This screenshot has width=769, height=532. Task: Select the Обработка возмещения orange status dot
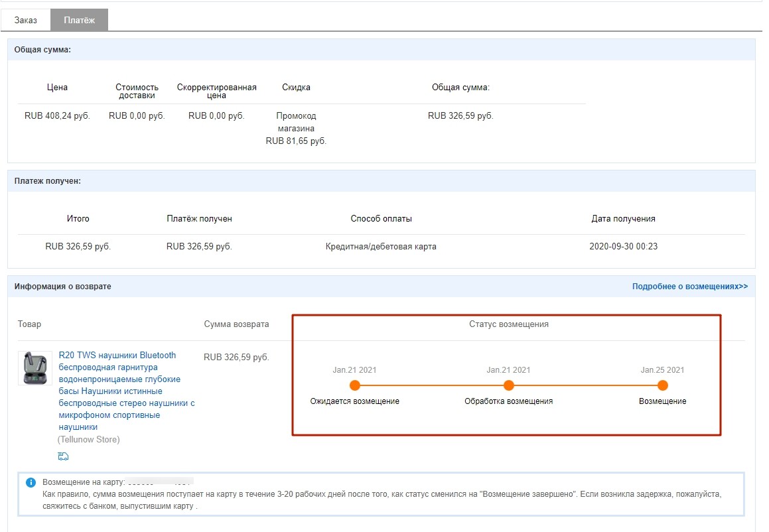click(x=509, y=385)
